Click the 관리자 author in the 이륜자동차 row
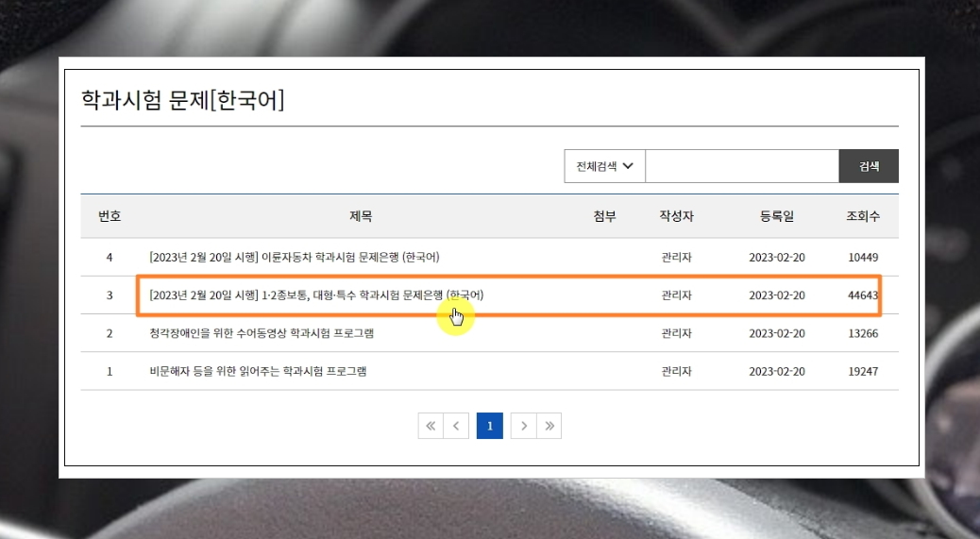 tap(676, 258)
